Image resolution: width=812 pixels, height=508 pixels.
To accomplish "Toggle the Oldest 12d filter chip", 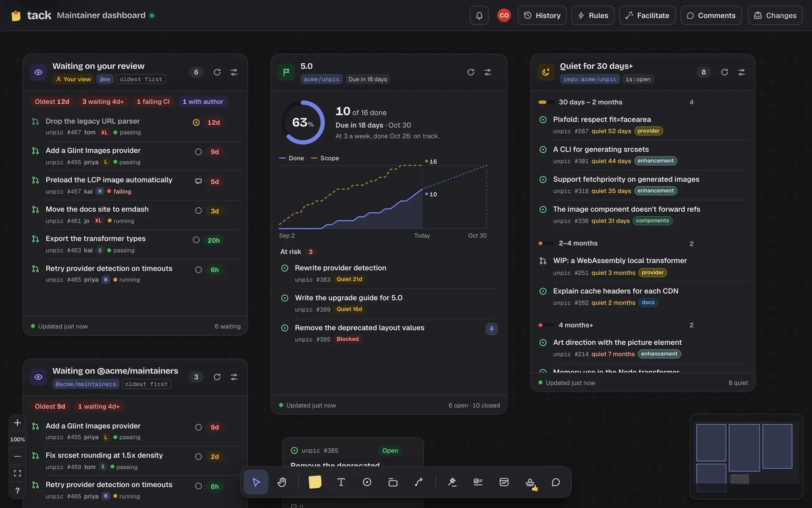I will [52, 102].
